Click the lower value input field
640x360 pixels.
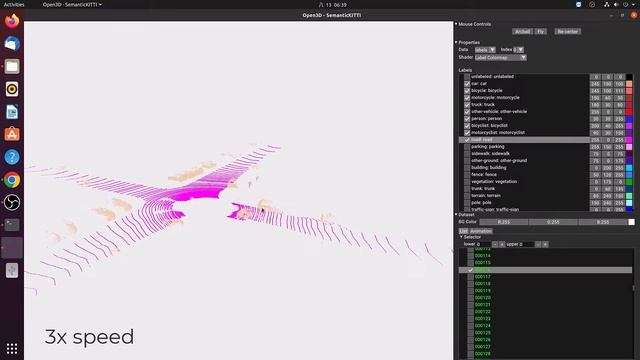pyautogui.click(x=483, y=244)
